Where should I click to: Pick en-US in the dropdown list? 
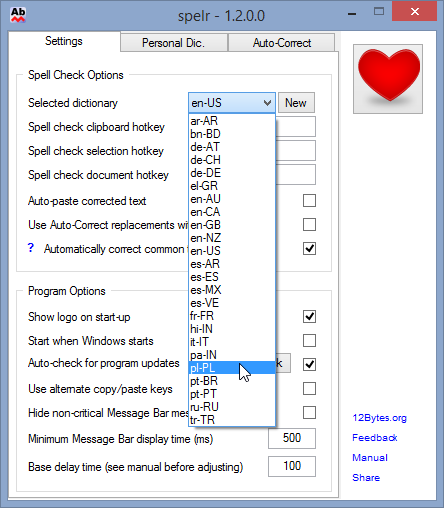click(x=232, y=251)
